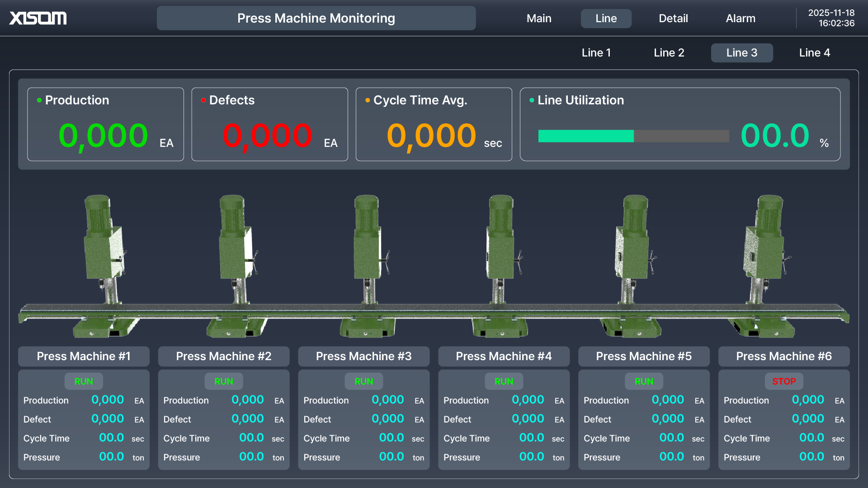Viewport: 868px width, 488px height.
Task: Switch to Line 1 view
Action: [x=596, y=53]
